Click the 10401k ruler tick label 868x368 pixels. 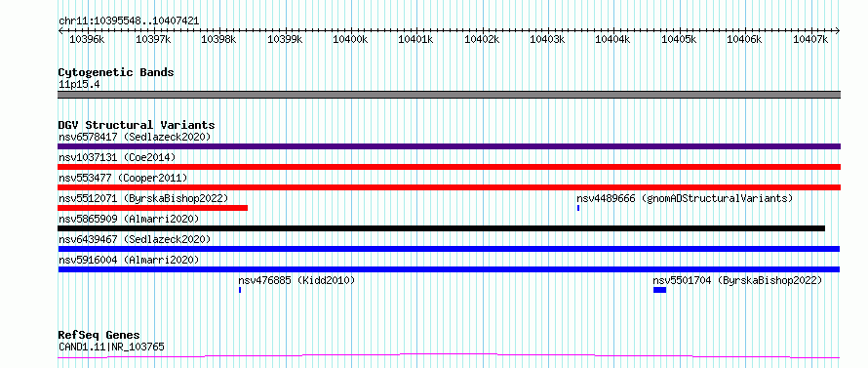[x=416, y=39]
